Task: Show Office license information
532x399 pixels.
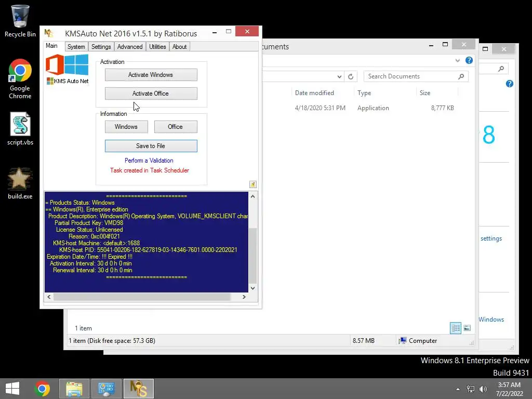Action: pyautogui.click(x=176, y=127)
